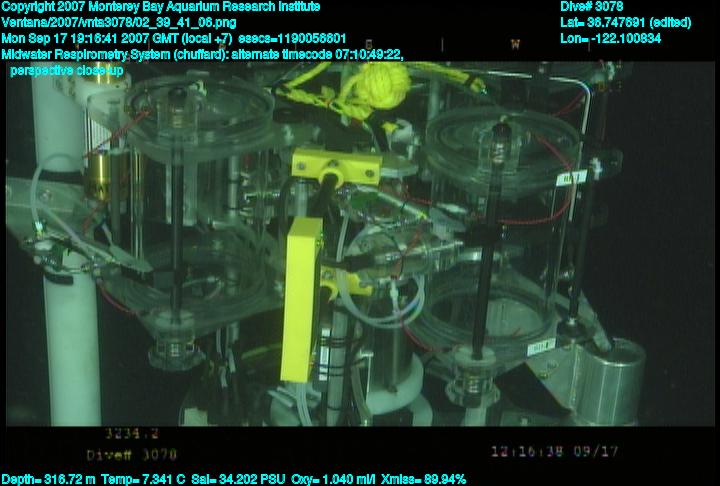Select the 'Xmiss= 89.94%' reading
The image size is (720, 486).
pos(423,480)
